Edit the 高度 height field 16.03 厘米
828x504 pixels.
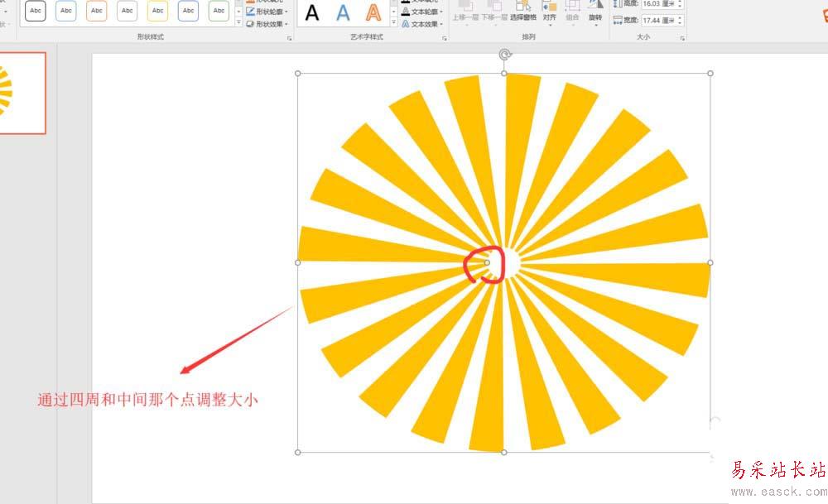(658, 4)
